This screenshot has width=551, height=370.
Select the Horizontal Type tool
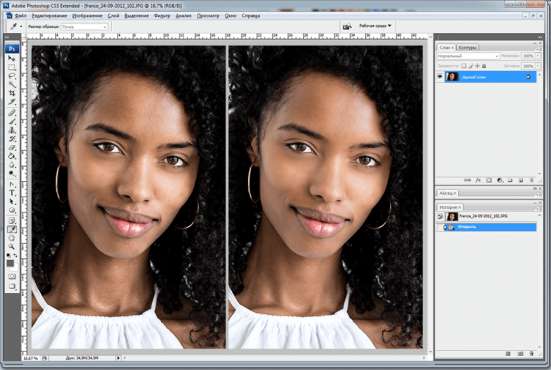pos(12,193)
